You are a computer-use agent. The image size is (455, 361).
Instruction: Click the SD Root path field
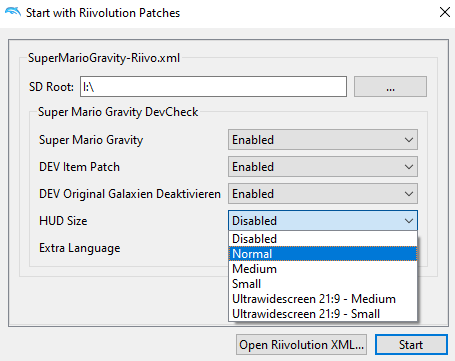(213, 87)
